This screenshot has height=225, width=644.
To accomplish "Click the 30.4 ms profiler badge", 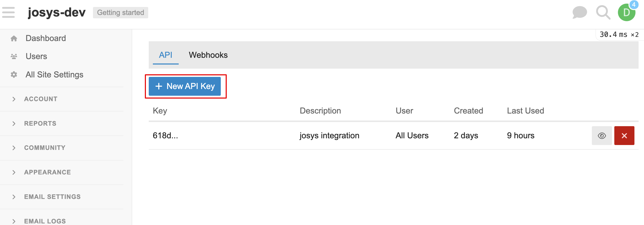I will 619,35.
